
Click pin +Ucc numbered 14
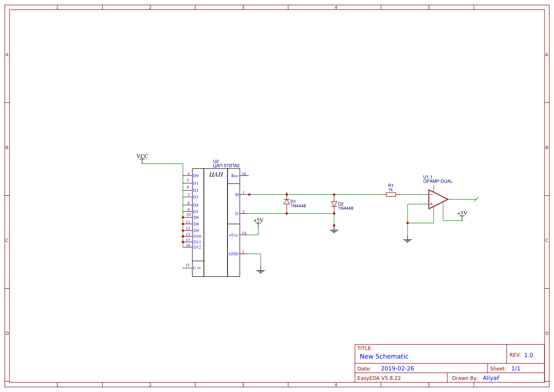[245, 234]
